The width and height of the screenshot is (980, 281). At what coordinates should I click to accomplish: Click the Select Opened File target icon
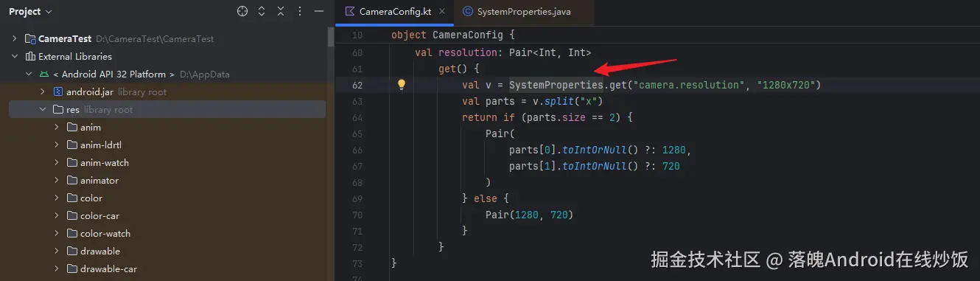[x=242, y=12]
